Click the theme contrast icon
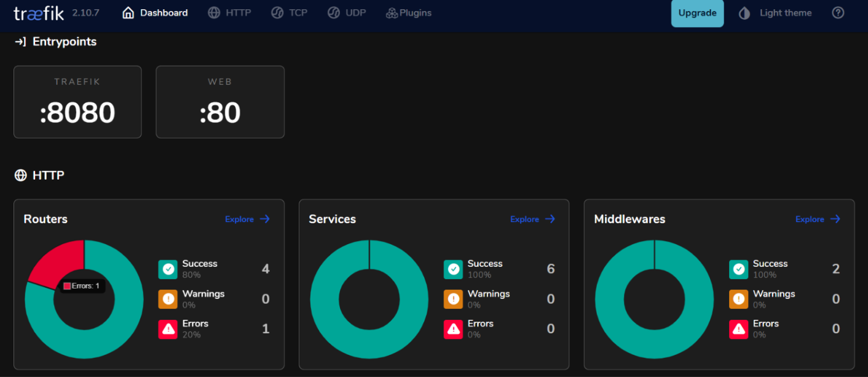Screen dimensions: 868x377 744,13
